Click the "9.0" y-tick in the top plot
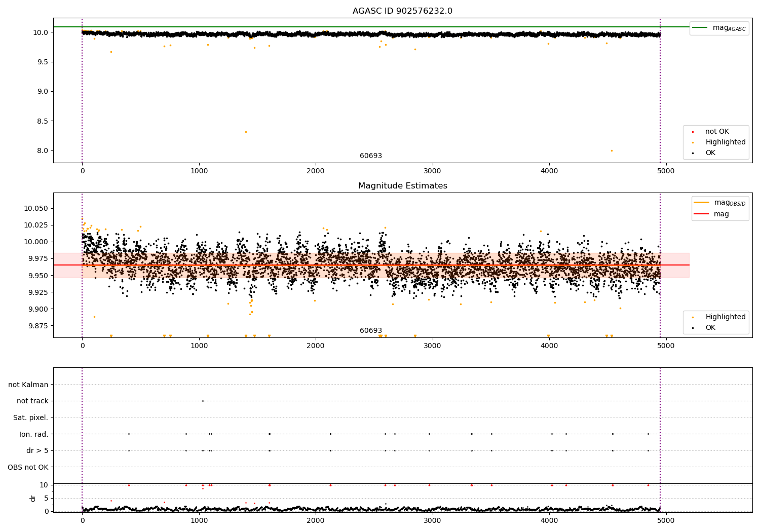 point(43,92)
